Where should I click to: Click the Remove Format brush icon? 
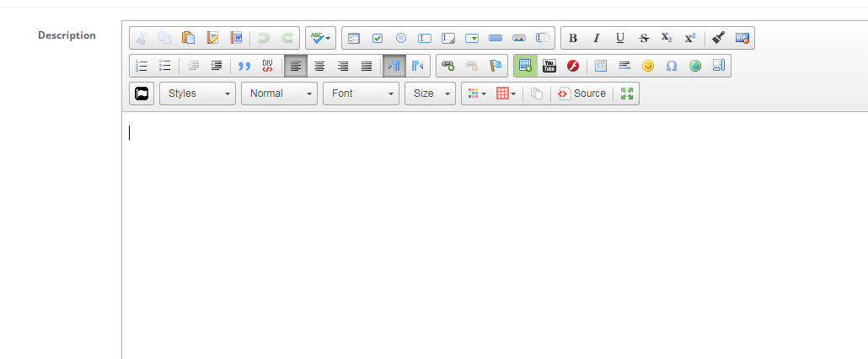coord(719,38)
